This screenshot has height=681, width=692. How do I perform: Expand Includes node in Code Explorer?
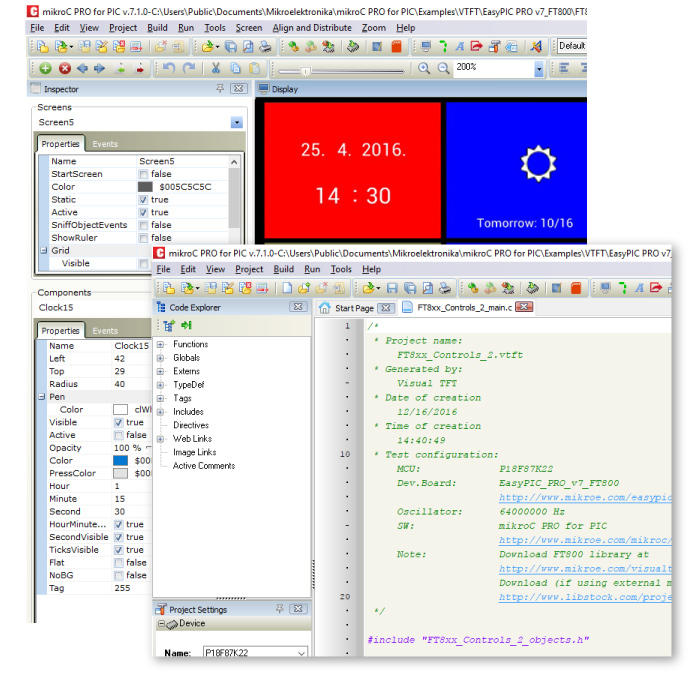160,412
